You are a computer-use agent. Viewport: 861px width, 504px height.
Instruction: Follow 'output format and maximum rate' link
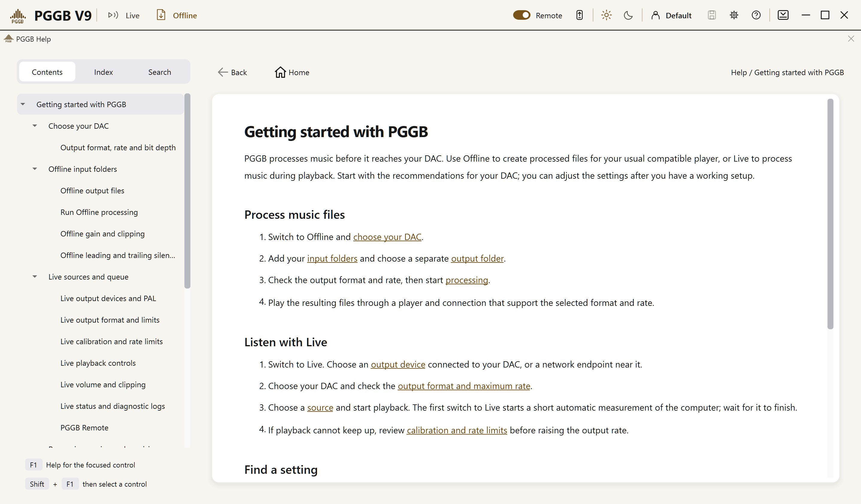point(464,386)
